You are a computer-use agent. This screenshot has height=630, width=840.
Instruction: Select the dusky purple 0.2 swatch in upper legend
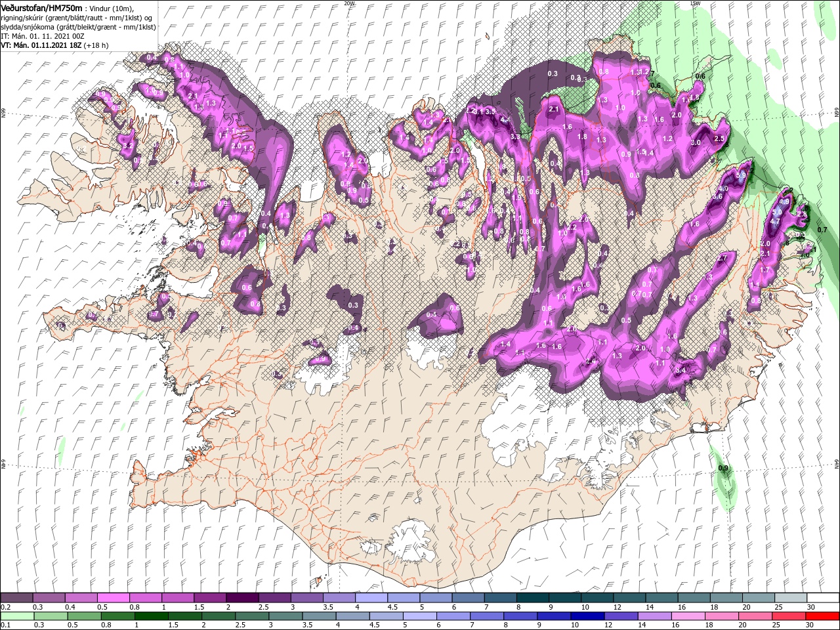[16, 598]
